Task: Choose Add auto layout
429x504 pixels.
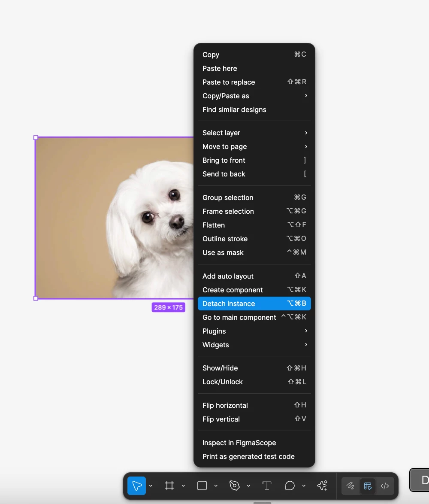Action: point(254,276)
